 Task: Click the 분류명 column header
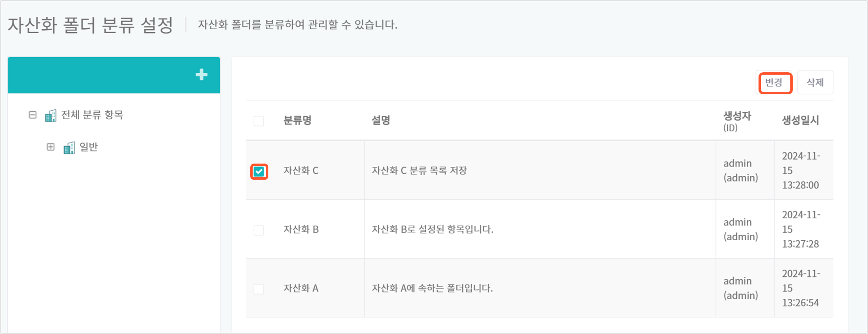click(x=298, y=120)
